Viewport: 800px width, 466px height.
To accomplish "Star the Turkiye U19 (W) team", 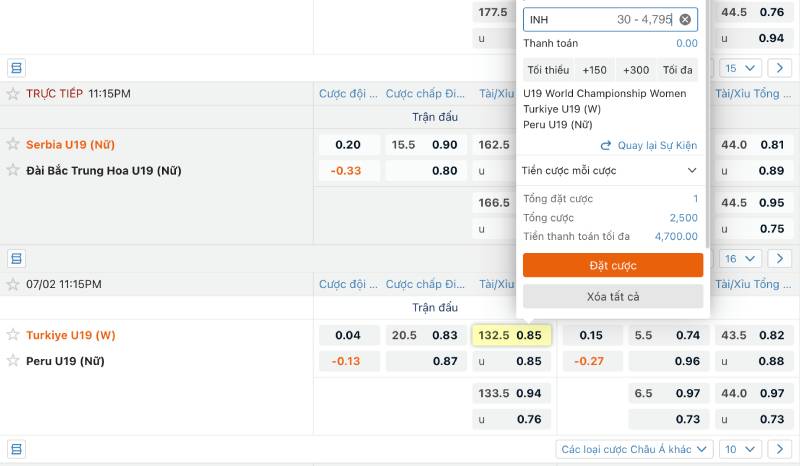I will click(13, 335).
